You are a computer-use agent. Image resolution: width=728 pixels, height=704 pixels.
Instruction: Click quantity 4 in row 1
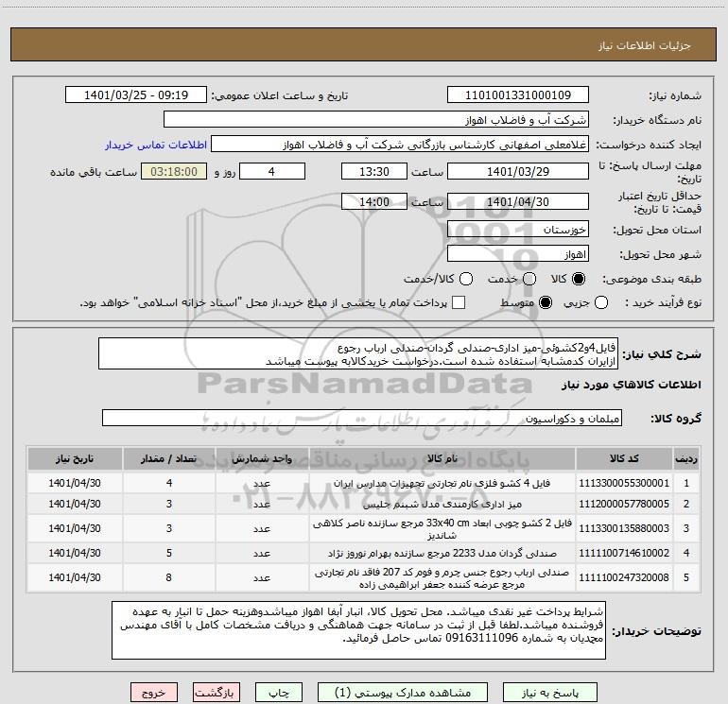[x=169, y=483]
